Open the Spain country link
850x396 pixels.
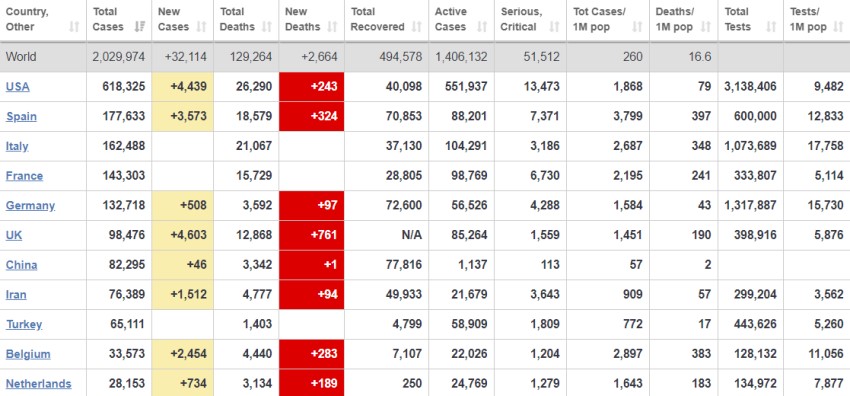click(x=21, y=116)
